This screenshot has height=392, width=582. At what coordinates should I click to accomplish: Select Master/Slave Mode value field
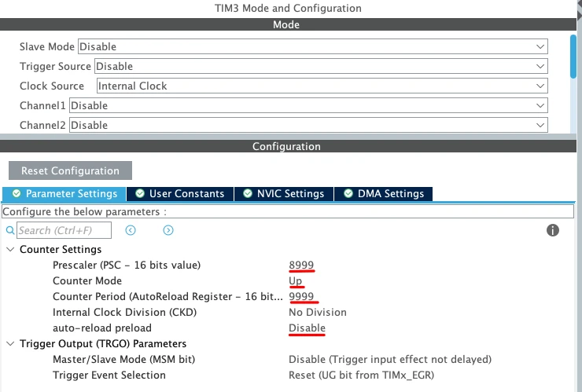click(390, 359)
